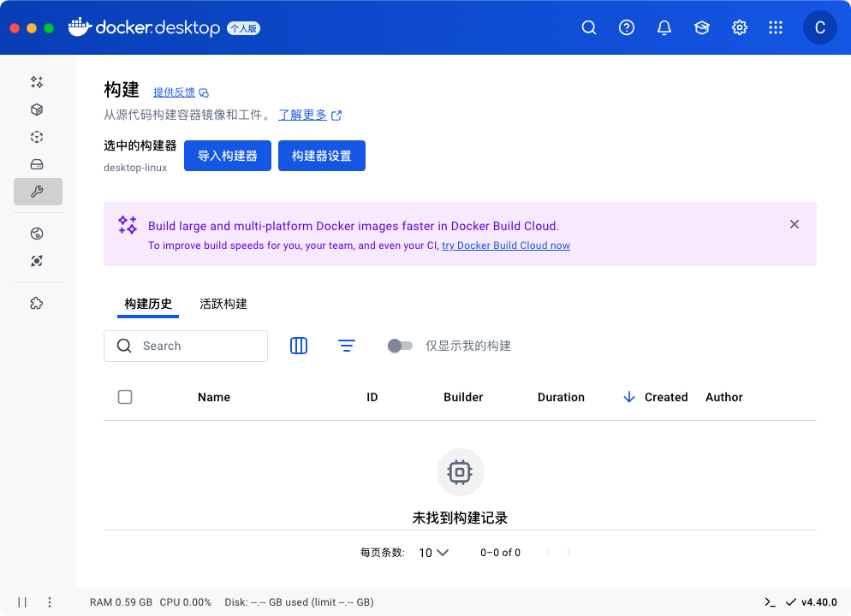Screen dimensions: 851x616
Task: Click the sparkle icon in Build Cloud banner
Action: 128,224
